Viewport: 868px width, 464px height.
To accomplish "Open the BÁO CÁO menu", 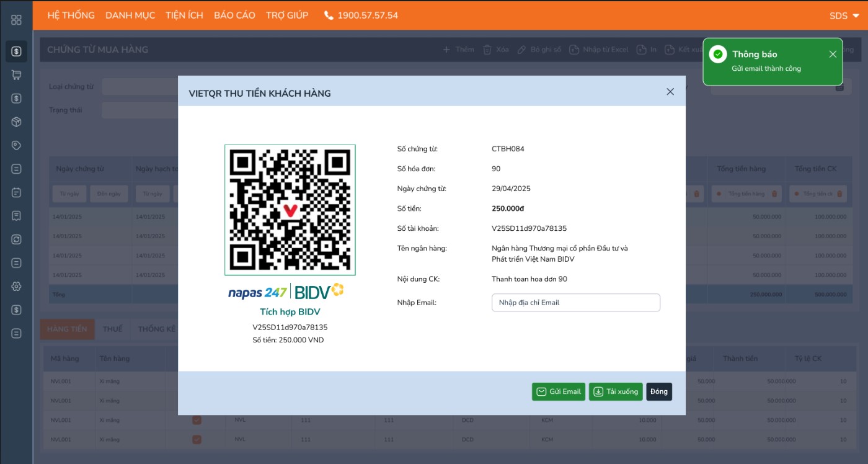I will point(234,16).
